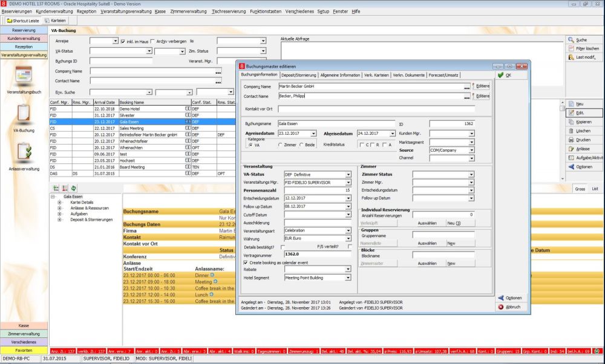Click the Drucken printer icon
The width and height of the screenshot is (605, 364).
[x=571, y=140]
